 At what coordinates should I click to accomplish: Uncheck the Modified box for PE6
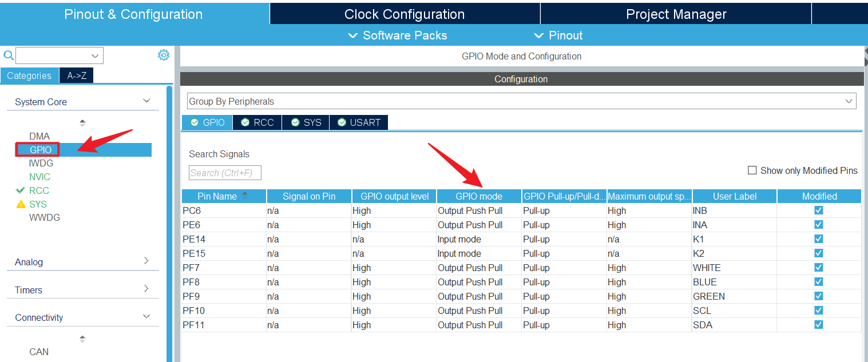[x=819, y=225]
